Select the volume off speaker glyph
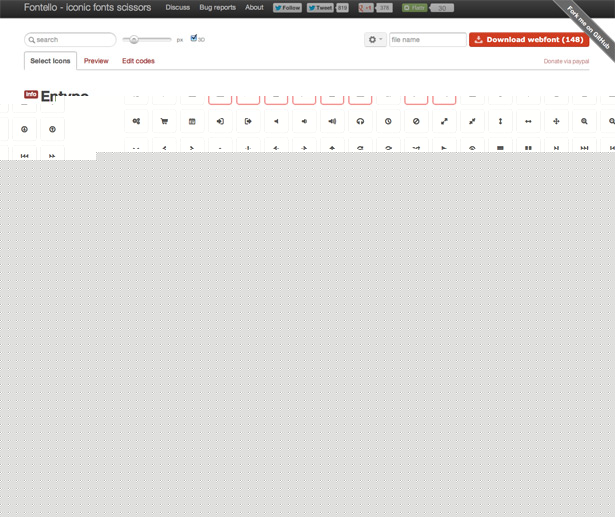 point(276,121)
